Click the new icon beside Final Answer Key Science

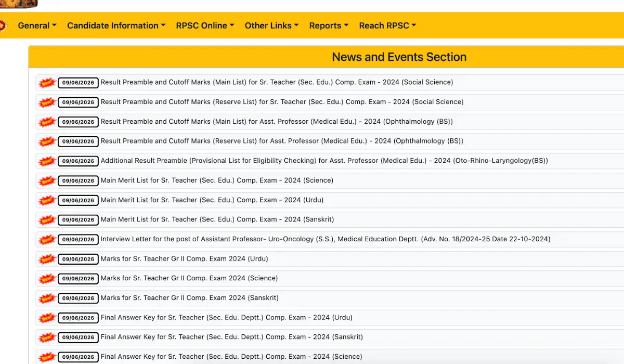[47, 357]
